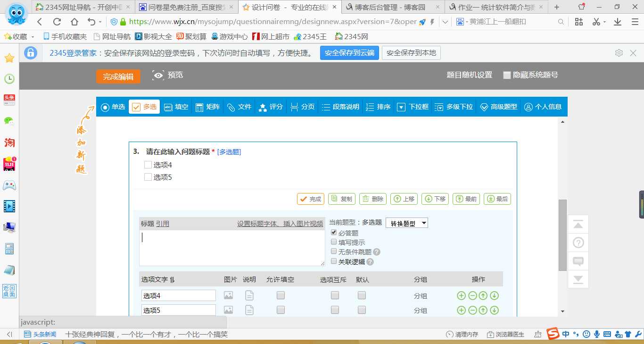The image size is (644, 344).
Task: Click 安全保存到云端 button
Action: (x=349, y=53)
